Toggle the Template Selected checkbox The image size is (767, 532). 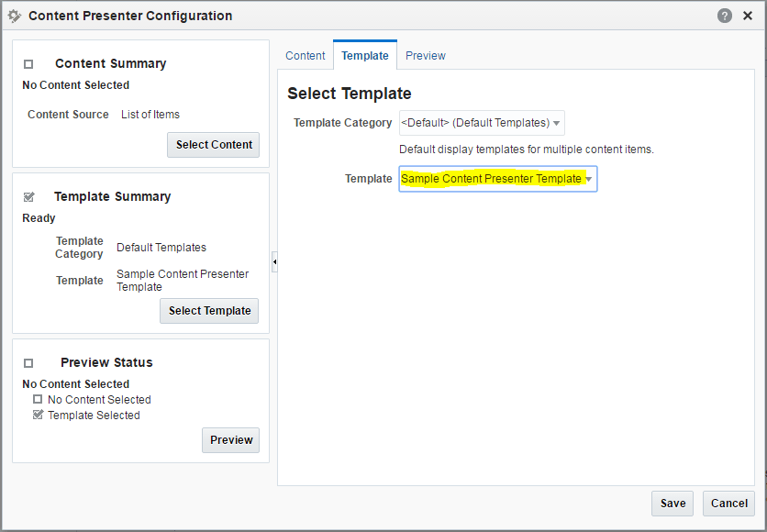pyautogui.click(x=38, y=415)
